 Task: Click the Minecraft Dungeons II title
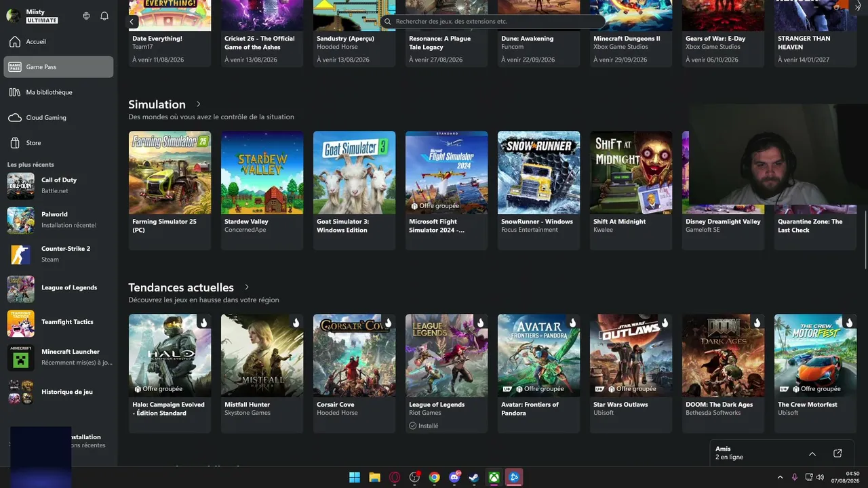click(x=627, y=39)
